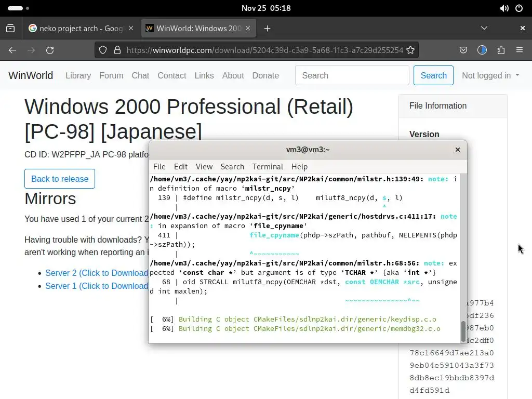Click the Windows 2000 Professional page title
The width and height of the screenshot is (532, 399).
pos(189,119)
